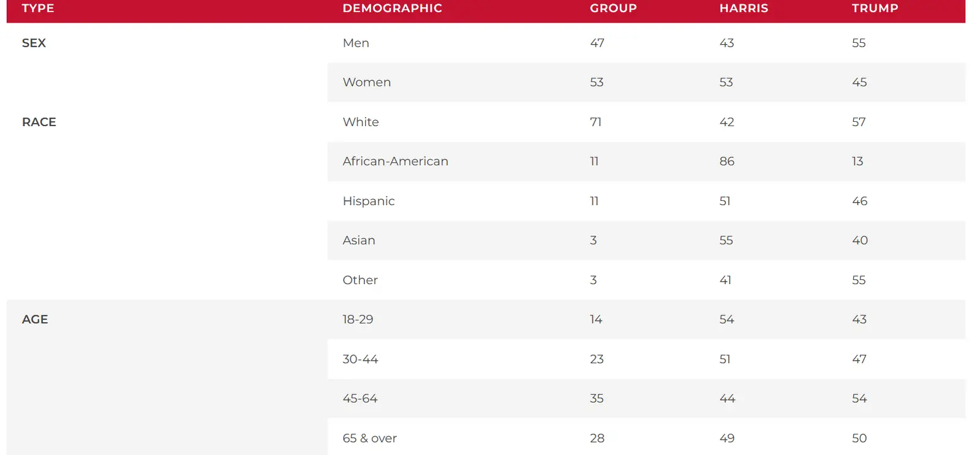This screenshot has height=455, width=980.
Task: Click the AGE type label
Action: tap(35, 319)
